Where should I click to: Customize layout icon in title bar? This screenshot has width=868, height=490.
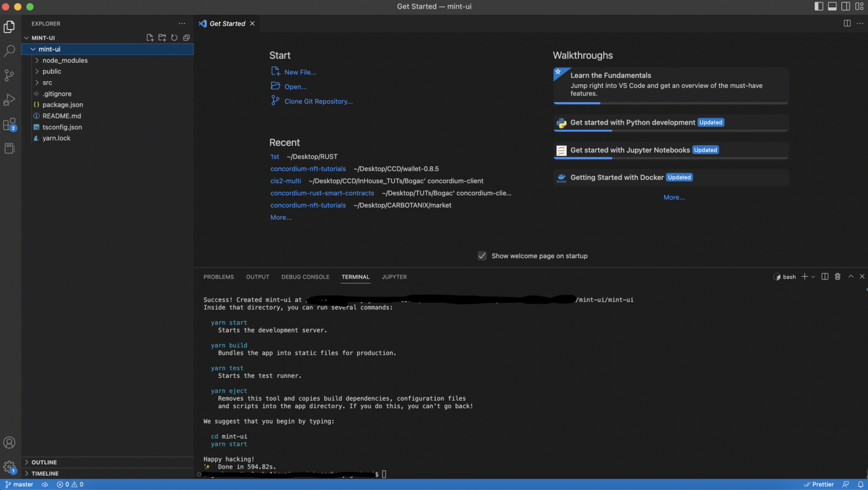coord(860,6)
